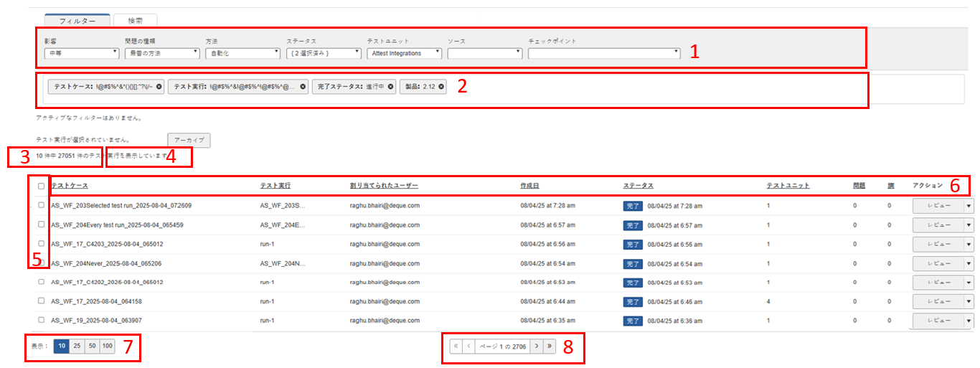Toggle the select-all checkbox in table header
Image resolution: width=980 pixels, height=368 pixels.
[x=42, y=186]
